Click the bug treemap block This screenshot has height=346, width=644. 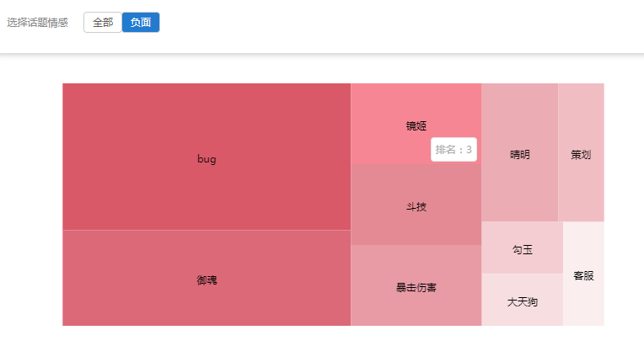click(207, 157)
